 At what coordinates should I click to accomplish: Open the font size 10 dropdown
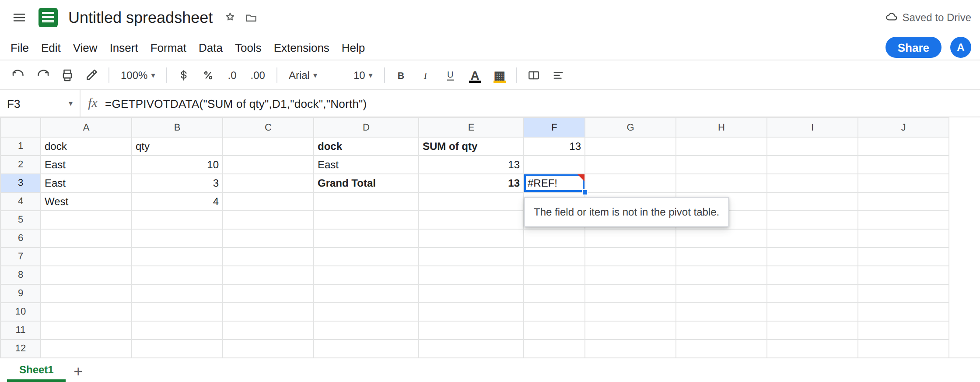pyautogui.click(x=363, y=75)
